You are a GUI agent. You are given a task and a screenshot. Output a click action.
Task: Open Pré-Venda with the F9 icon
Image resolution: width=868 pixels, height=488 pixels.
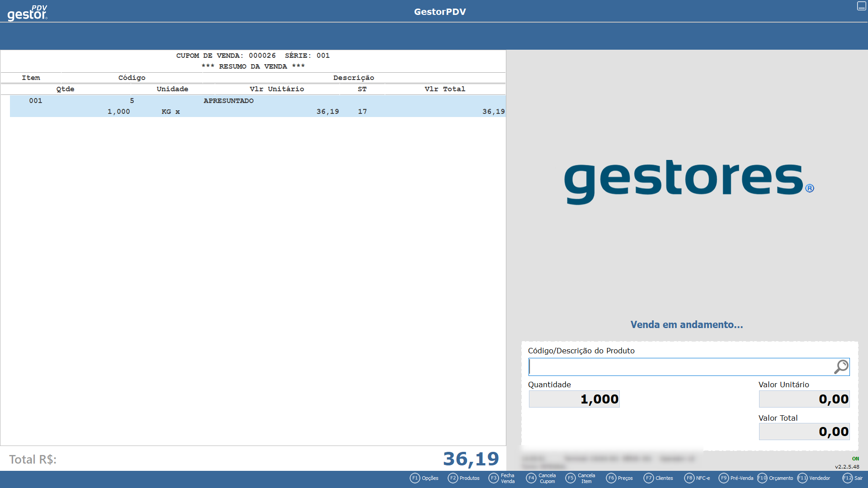click(723, 478)
